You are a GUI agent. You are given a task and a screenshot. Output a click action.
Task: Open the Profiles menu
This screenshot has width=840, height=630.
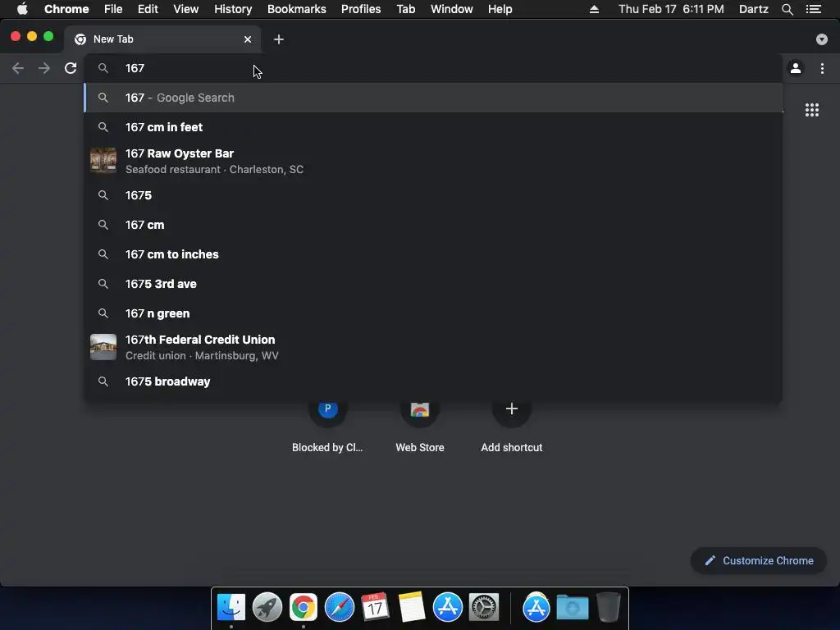click(x=361, y=9)
